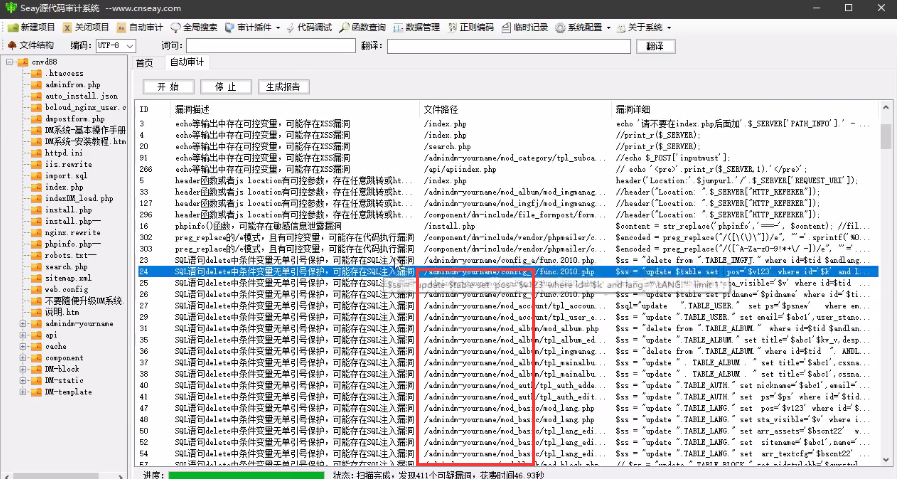Start 自动审计 (Auto Audit) from the toolbar
Screen dimensions: 897x479
[x=143, y=27]
